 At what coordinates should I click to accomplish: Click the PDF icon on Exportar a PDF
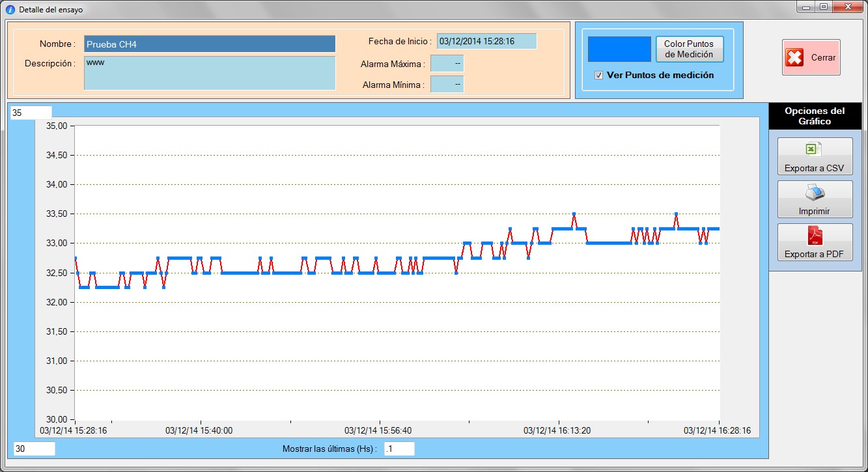point(815,235)
